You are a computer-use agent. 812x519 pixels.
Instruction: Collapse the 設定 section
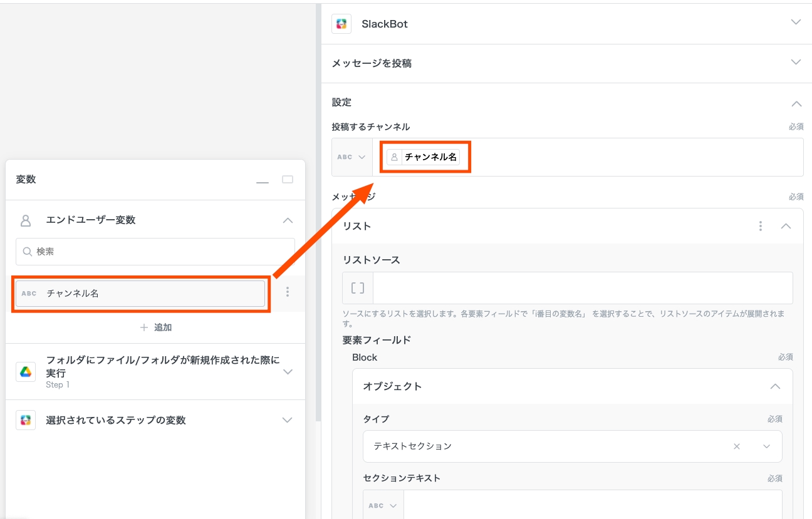pos(796,103)
